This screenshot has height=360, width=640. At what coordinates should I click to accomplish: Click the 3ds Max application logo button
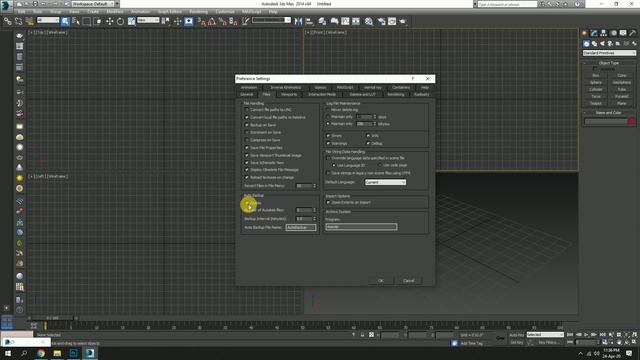pos(6,5)
